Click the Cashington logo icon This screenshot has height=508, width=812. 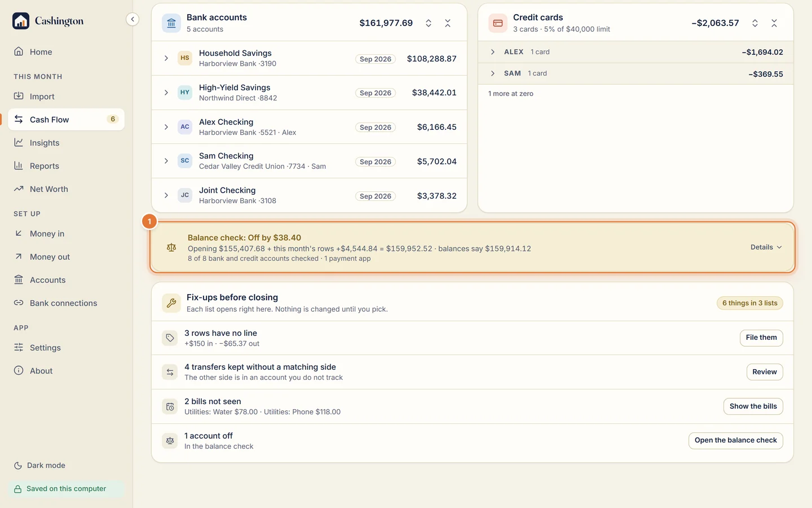21,21
